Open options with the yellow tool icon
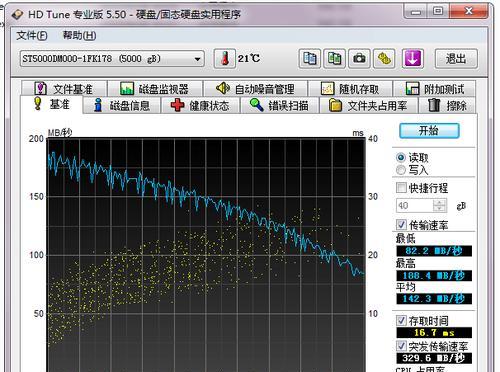The image size is (500, 372). pos(384,59)
